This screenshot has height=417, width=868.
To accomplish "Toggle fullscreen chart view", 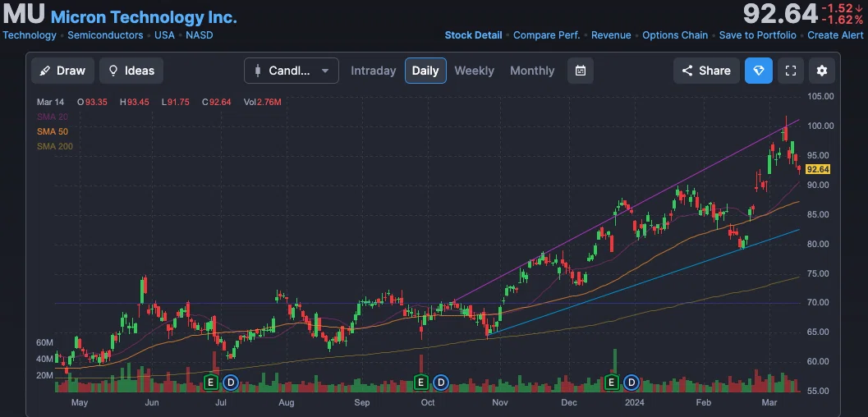I will (791, 71).
